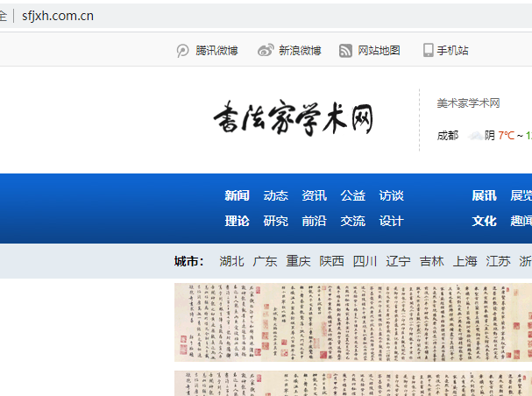Click the Sina Weibo icon
The height and width of the screenshot is (396, 532).
266,51
